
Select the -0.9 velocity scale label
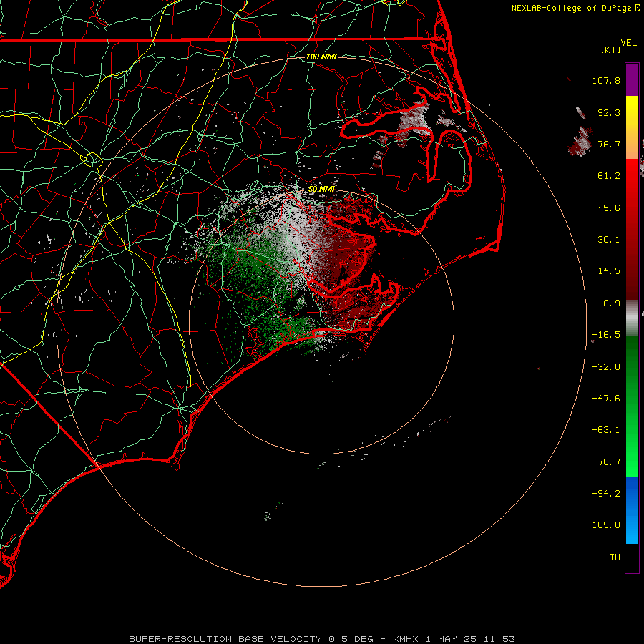coord(609,303)
